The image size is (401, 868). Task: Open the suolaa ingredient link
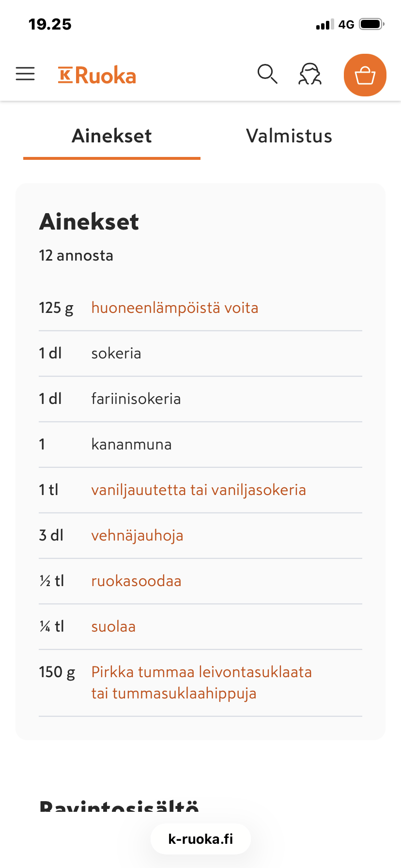(113, 626)
